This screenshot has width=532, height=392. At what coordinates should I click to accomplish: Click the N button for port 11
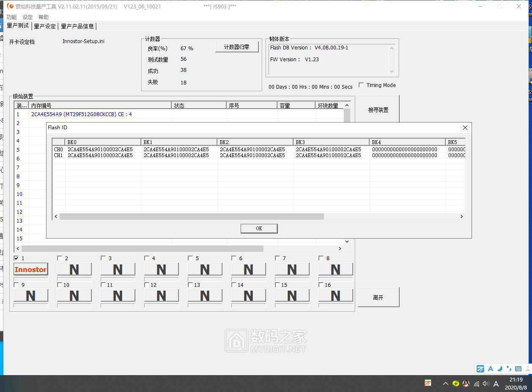coord(118,296)
